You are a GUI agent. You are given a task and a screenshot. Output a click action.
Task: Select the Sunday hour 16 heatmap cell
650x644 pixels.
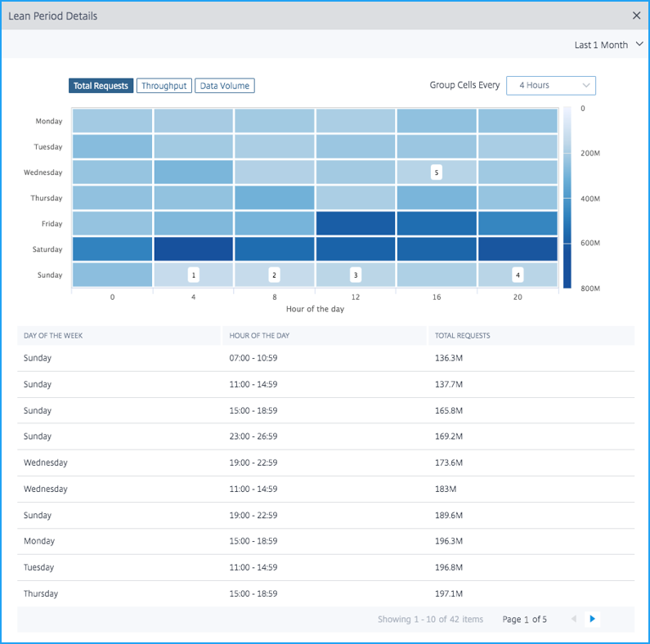[436, 275]
